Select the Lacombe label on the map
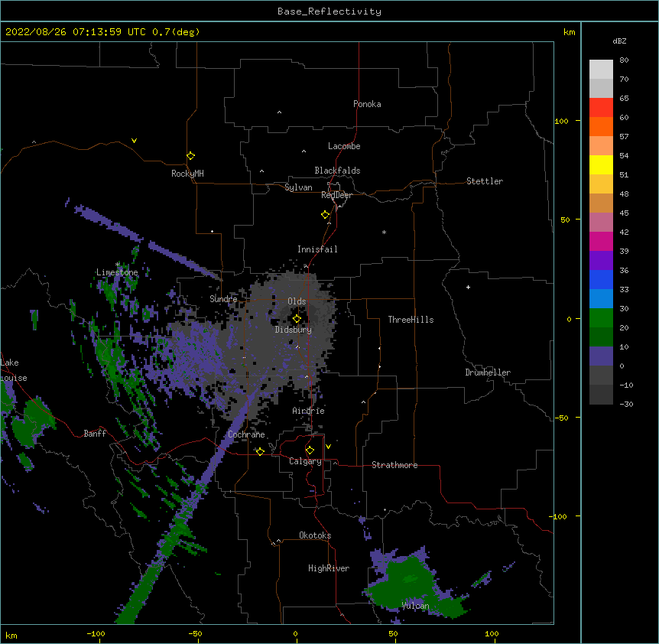 (344, 146)
